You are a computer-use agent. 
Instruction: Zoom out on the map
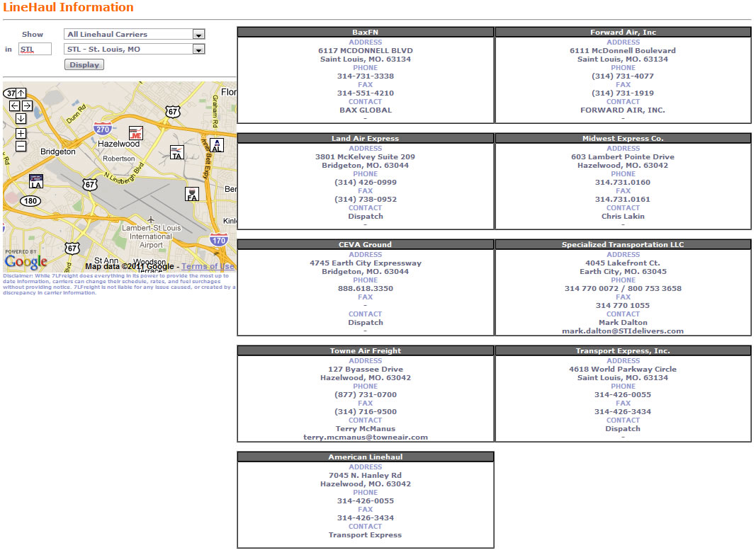[x=21, y=146]
